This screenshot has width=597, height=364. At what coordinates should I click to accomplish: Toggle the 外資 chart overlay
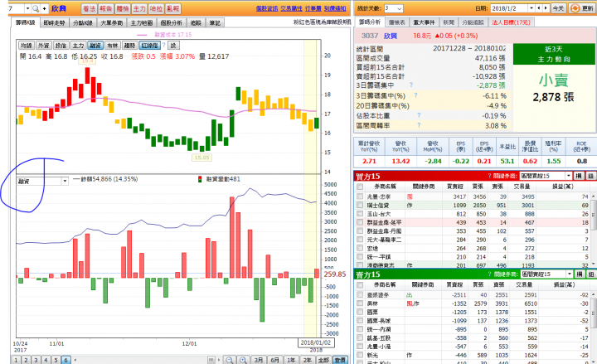click(44, 46)
